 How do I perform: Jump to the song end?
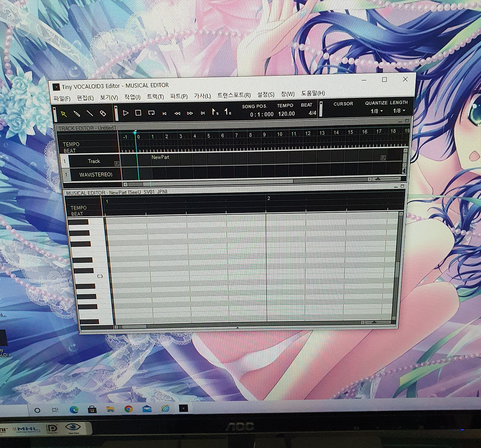coord(203,113)
